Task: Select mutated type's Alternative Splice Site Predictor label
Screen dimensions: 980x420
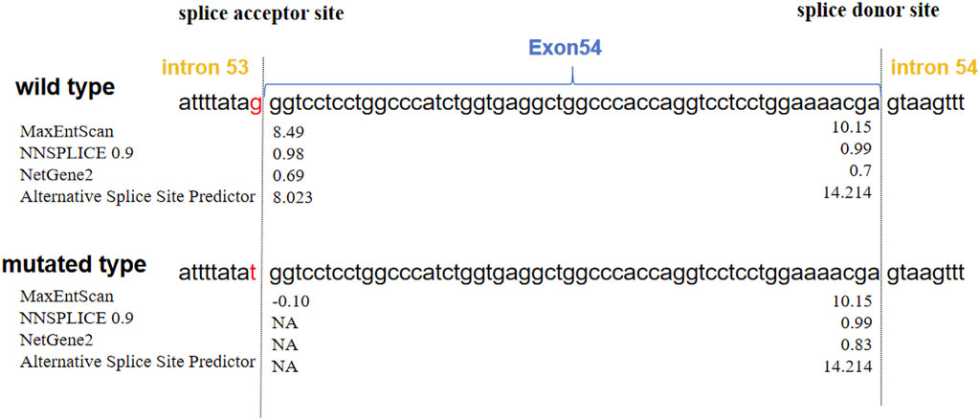Action: coord(138,362)
